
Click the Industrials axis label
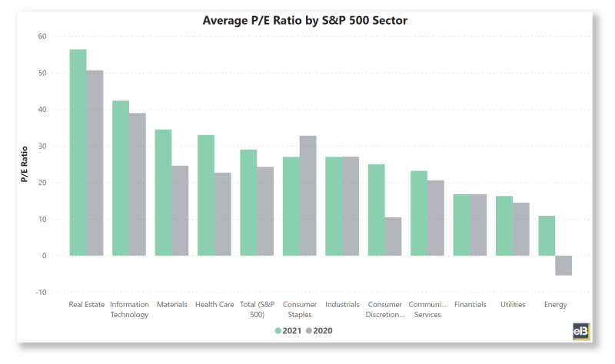point(342,305)
